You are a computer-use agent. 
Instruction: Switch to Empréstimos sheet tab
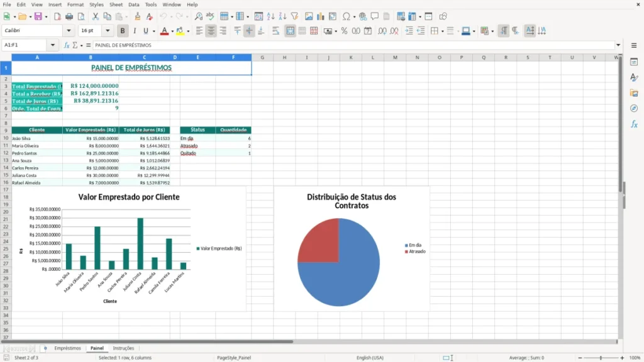tap(67, 348)
